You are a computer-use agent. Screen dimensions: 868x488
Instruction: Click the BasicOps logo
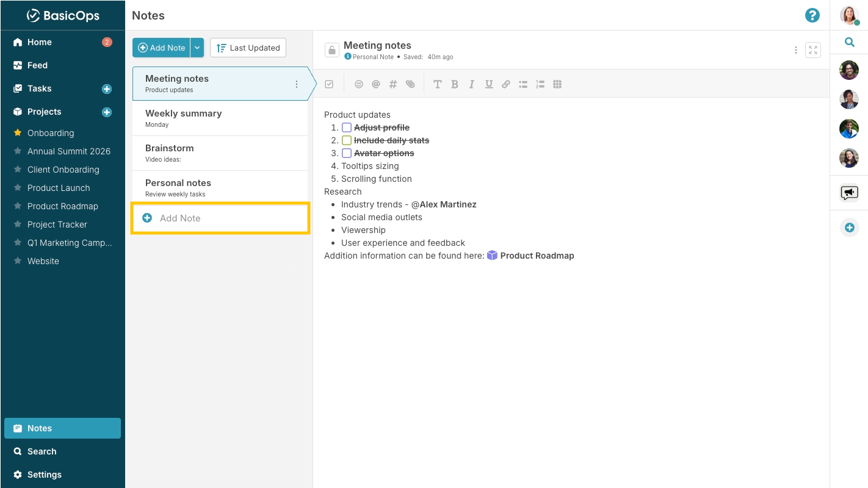63,15
